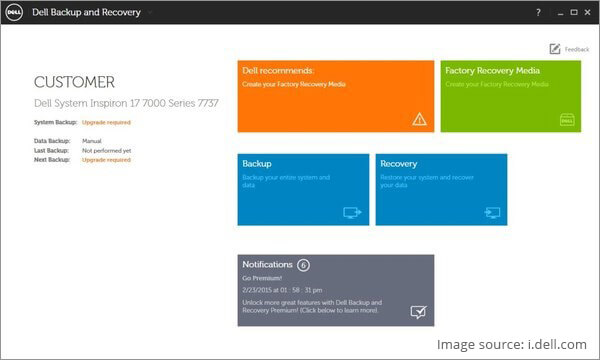The height and width of the screenshot is (360, 600).
Task: Open the Factory Recovery Media green tile
Action: tap(510, 96)
